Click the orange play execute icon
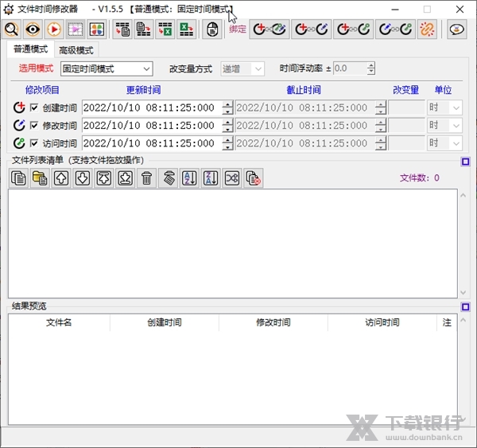The image size is (477, 448). (54, 29)
